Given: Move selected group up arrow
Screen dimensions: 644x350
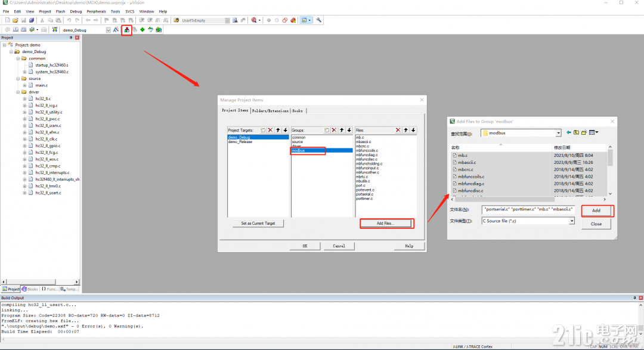Looking at the screenshot, I should 342,130.
